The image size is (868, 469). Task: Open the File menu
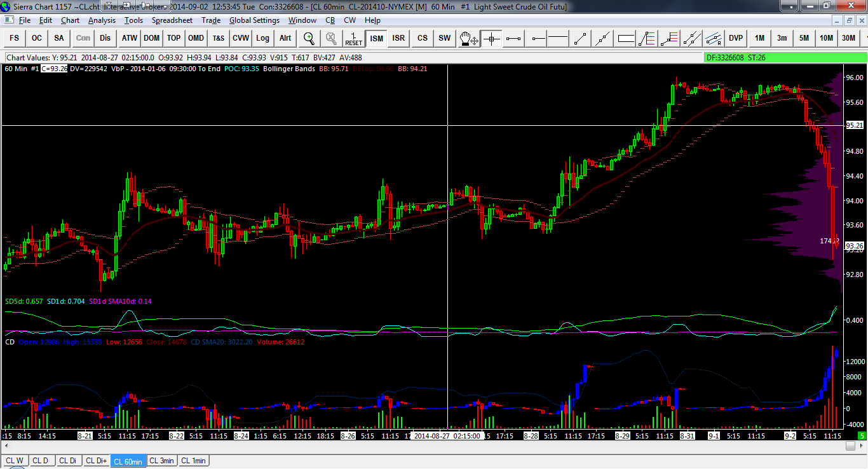[x=25, y=20]
